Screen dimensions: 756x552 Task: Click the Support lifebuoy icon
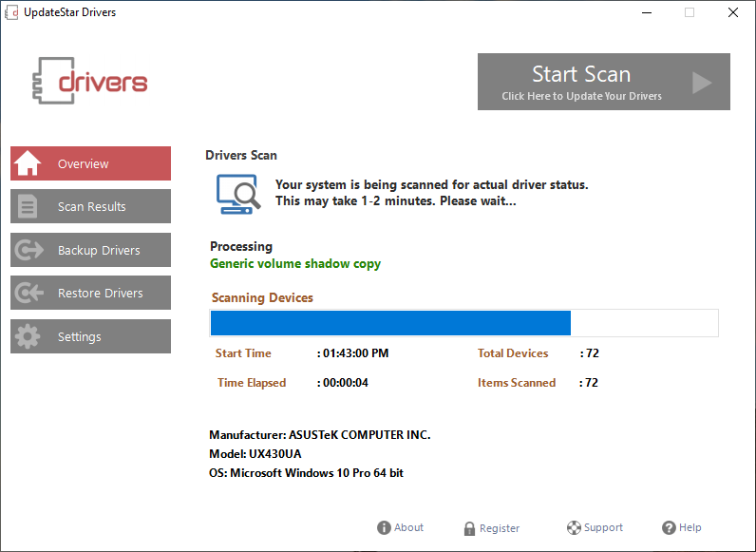coord(574,528)
